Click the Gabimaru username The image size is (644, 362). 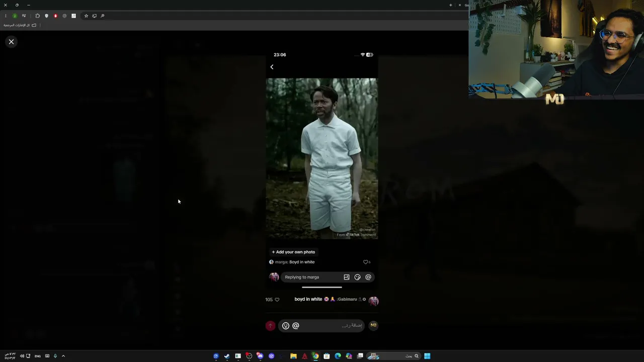347,299
